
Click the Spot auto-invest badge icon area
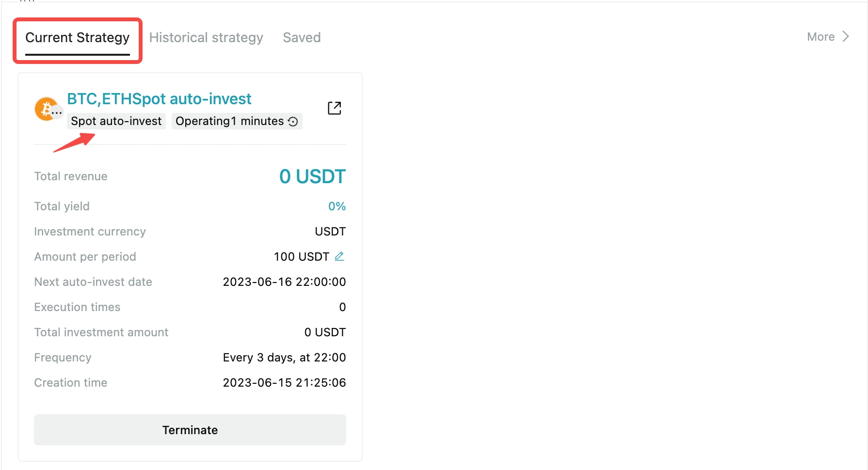point(116,121)
